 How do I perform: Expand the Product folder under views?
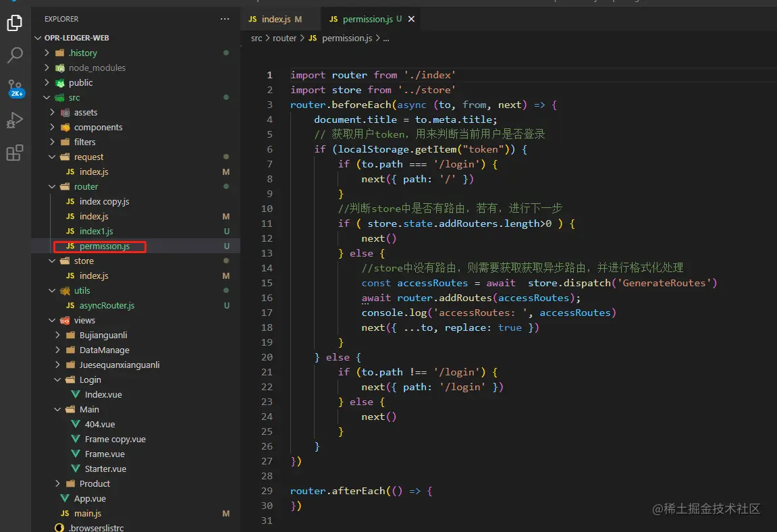[95, 483]
